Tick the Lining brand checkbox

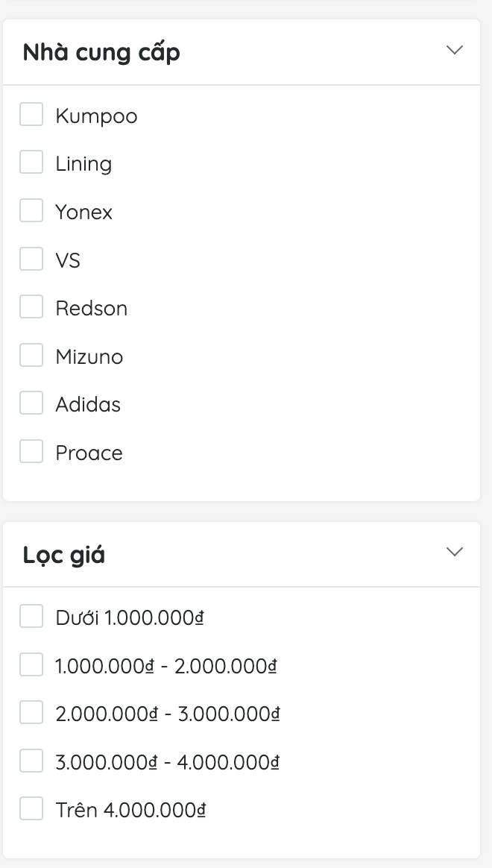[31, 163]
